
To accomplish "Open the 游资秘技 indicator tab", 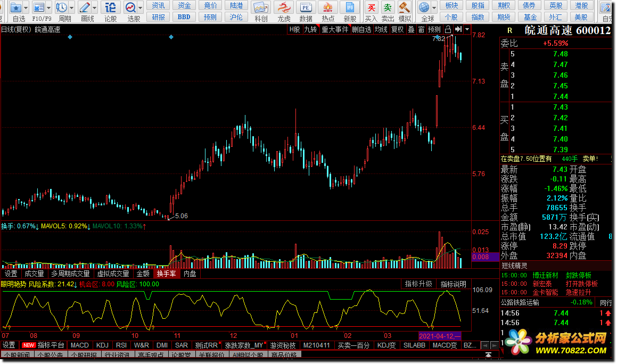I will pos(283,345).
